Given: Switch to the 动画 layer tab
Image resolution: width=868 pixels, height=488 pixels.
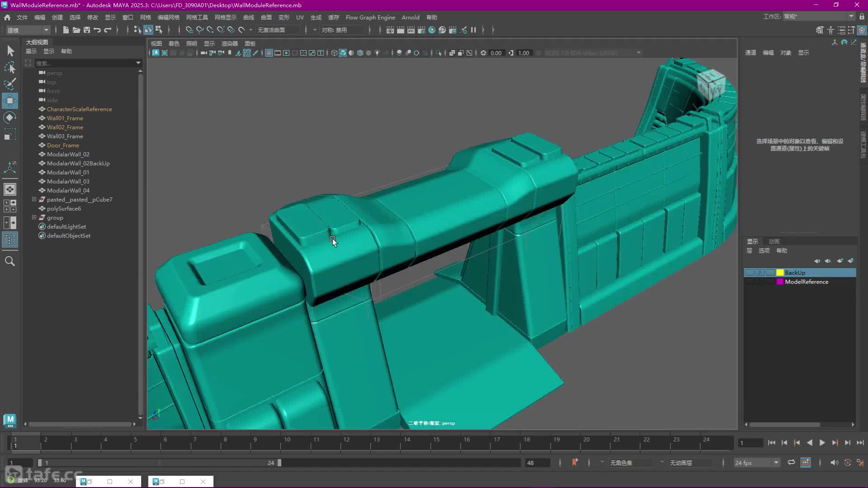Looking at the screenshot, I should (774, 241).
